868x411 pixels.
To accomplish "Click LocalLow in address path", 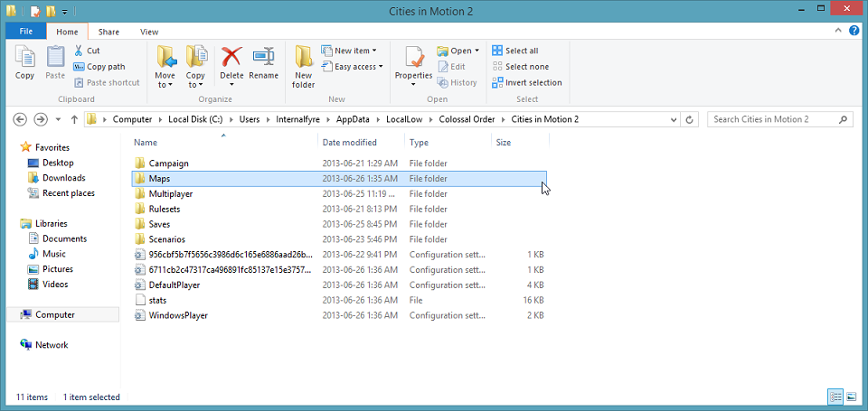I will pyautogui.click(x=406, y=119).
